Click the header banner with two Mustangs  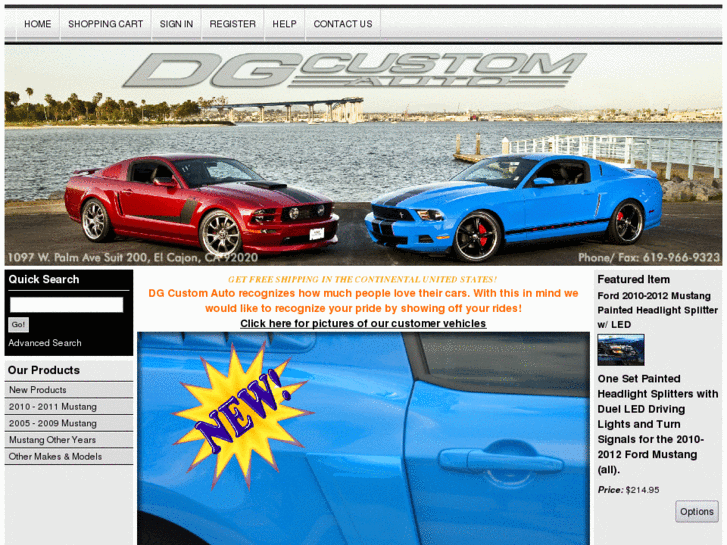pyautogui.click(x=363, y=155)
